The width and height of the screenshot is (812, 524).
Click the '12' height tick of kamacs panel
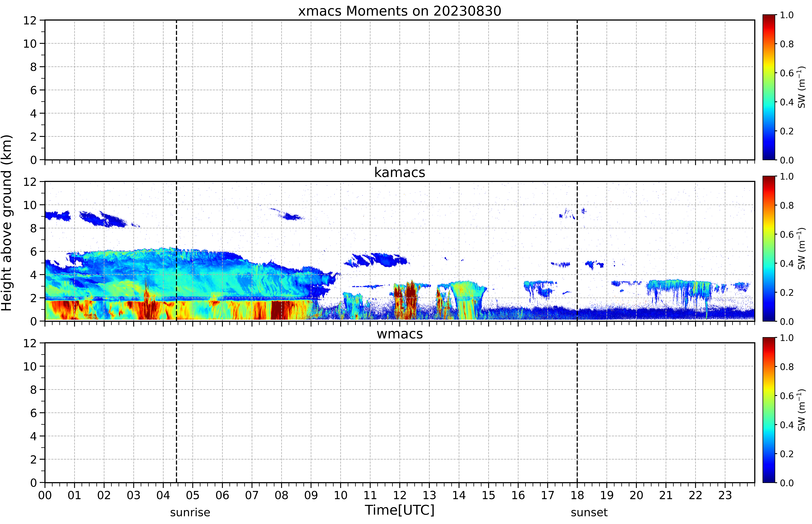click(30, 182)
